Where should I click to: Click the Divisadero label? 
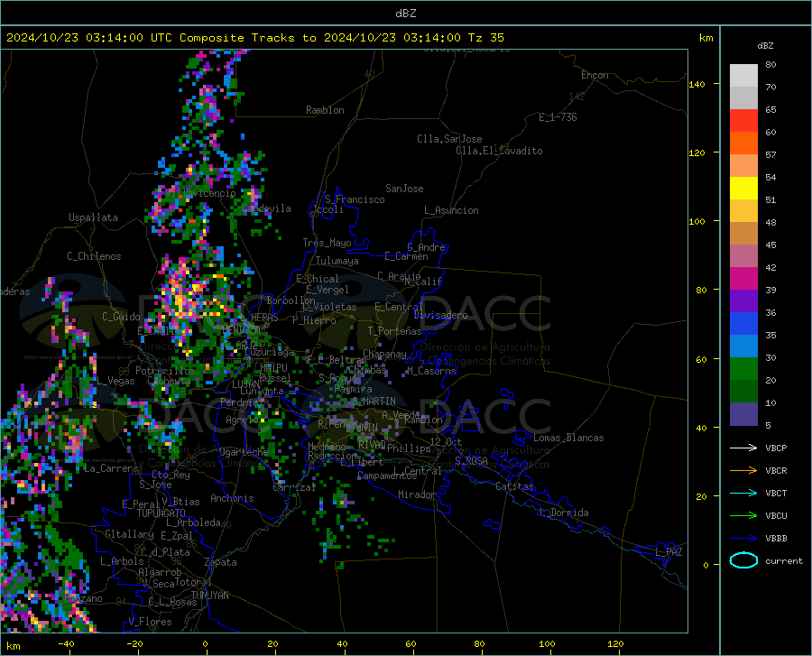(440, 315)
